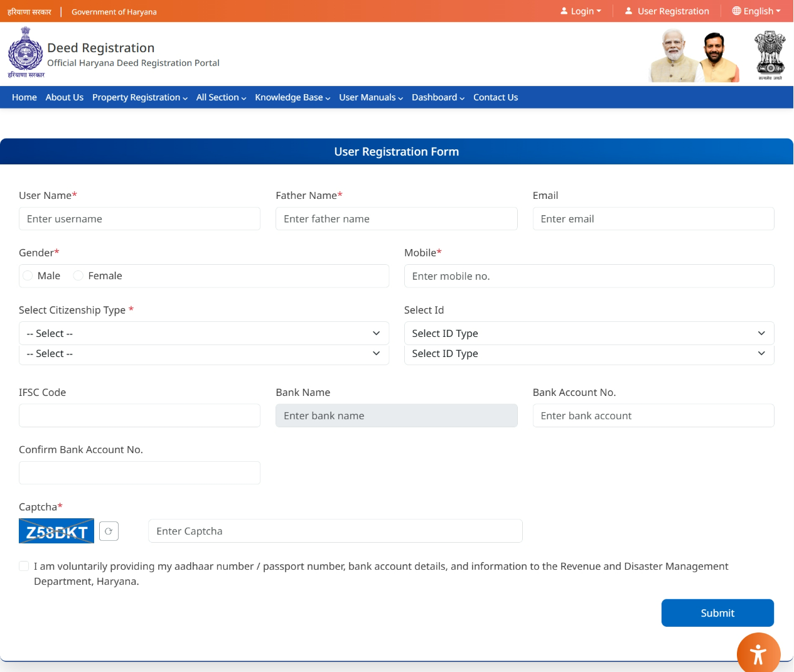The height and width of the screenshot is (672, 794).
Task: Select the Female gender radio button
Action: pyautogui.click(x=78, y=275)
